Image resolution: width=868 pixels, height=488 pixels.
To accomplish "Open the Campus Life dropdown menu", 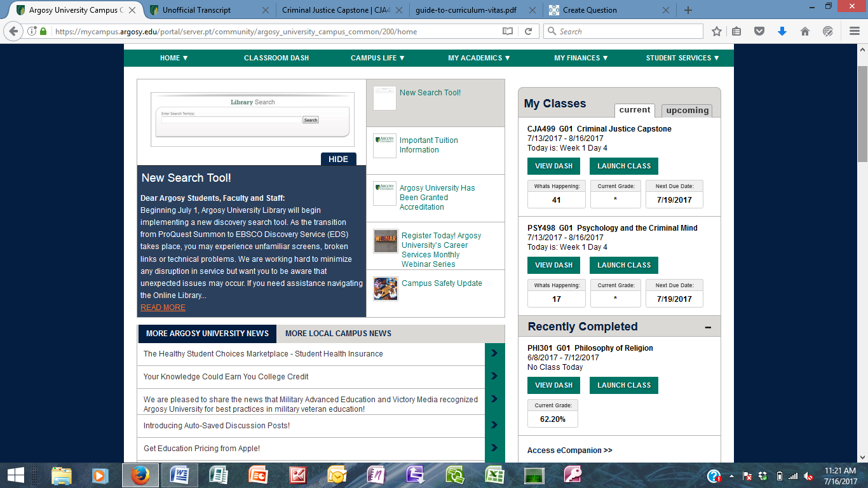I will [377, 58].
